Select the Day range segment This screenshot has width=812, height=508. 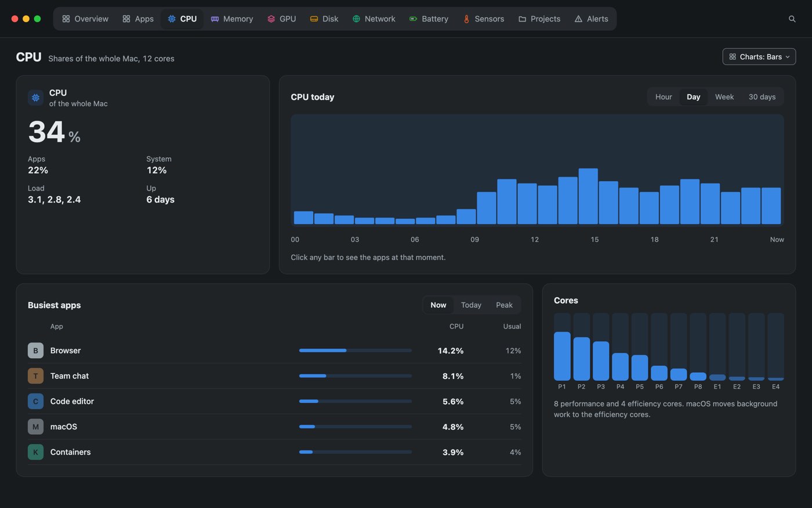(693, 97)
